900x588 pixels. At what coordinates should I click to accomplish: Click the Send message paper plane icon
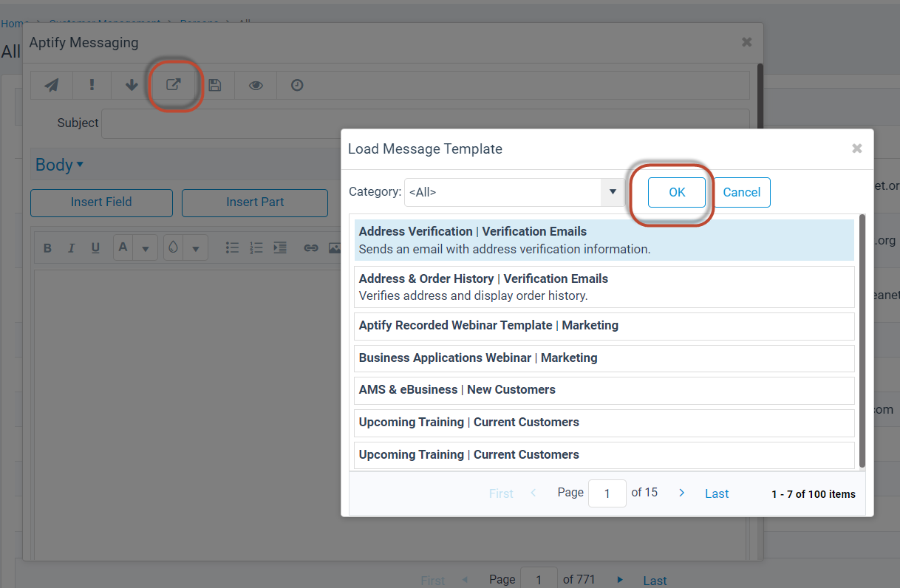tap(52, 85)
